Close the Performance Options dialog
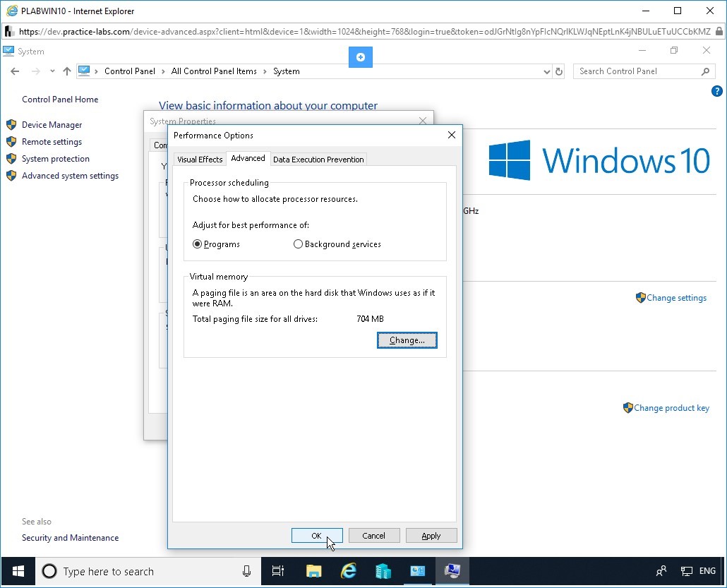 (452, 135)
